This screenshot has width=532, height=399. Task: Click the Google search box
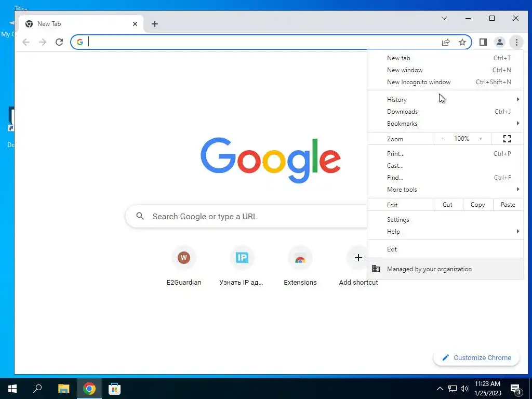[x=246, y=216]
